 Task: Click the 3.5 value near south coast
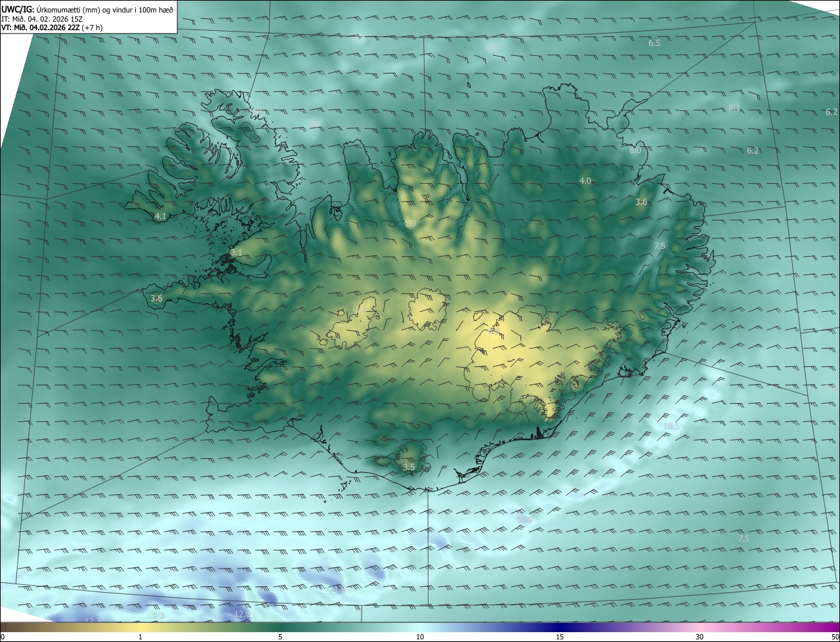(409, 467)
